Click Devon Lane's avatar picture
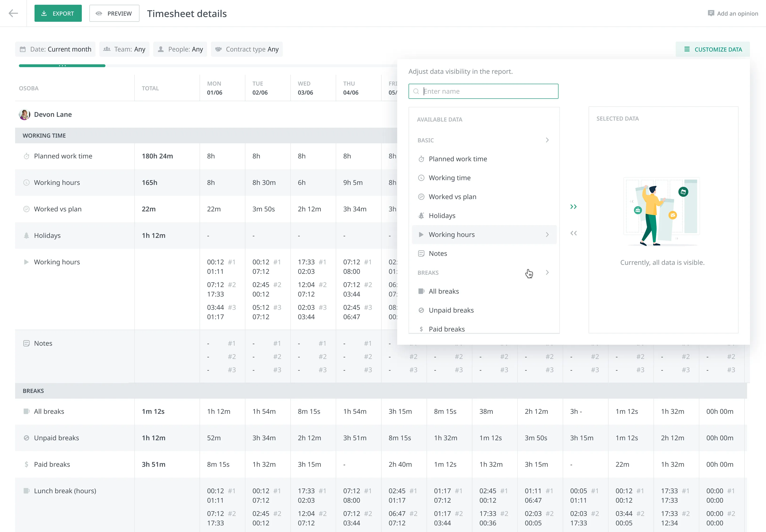The height and width of the screenshot is (532, 766). coord(24,114)
